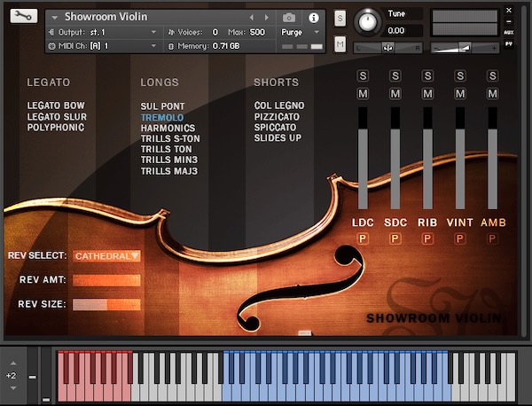The height and width of the screenshot is (406, 532).
Task: Click the REV AMT slider
Action: [106, 280]
